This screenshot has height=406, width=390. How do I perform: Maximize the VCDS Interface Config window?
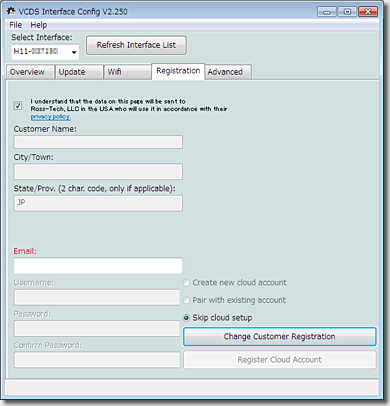(347, 12)
